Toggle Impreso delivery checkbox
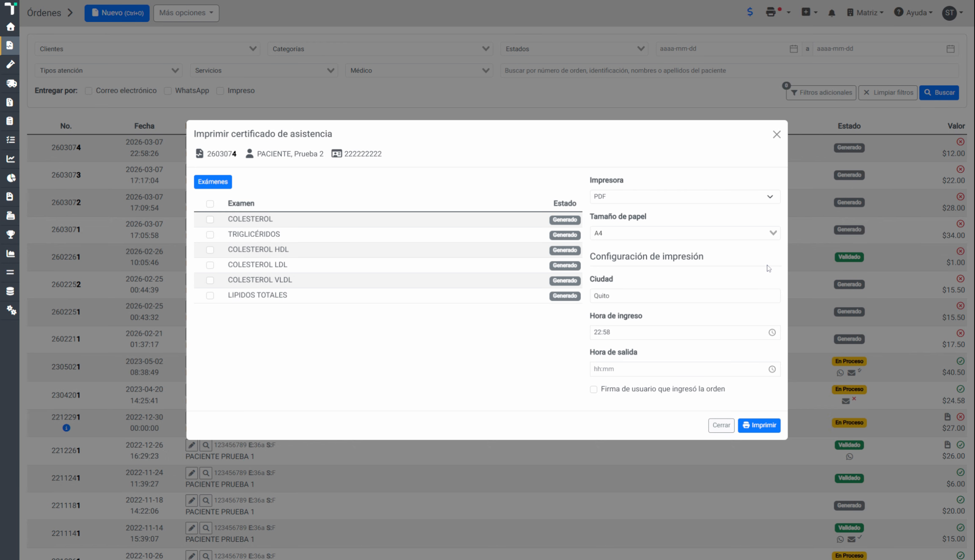 tap(220, 91)
